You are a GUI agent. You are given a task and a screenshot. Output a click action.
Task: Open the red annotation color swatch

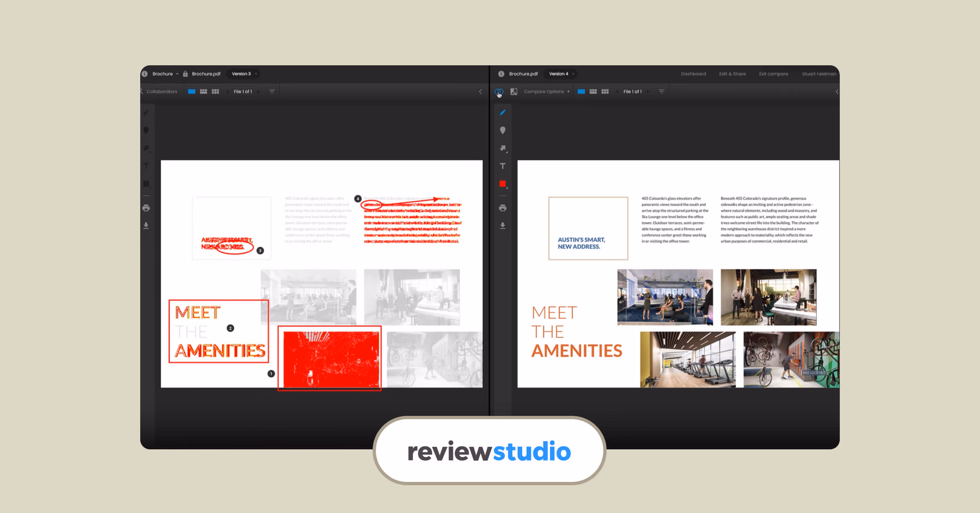click(503, 184)
